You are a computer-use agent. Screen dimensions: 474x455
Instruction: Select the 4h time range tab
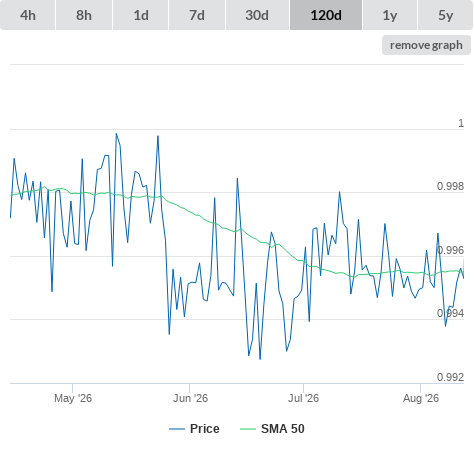pyautogui.click(x=28, y=15)
